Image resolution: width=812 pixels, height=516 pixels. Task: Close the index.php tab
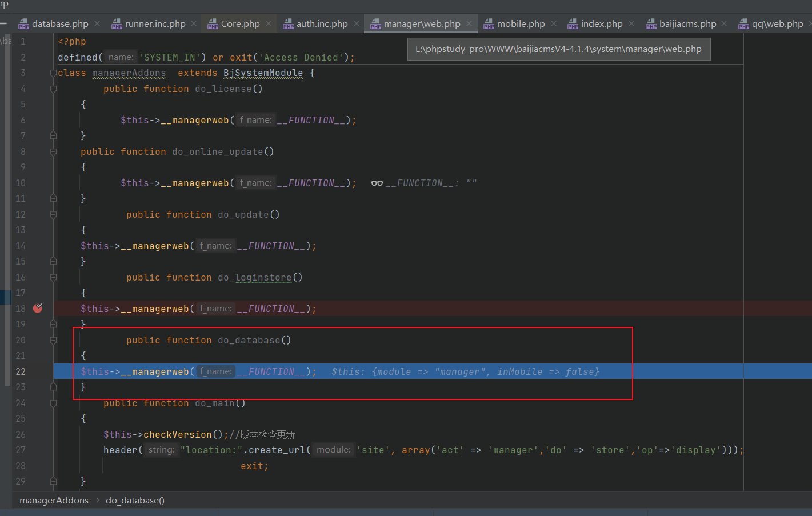(x=631, y=23)
